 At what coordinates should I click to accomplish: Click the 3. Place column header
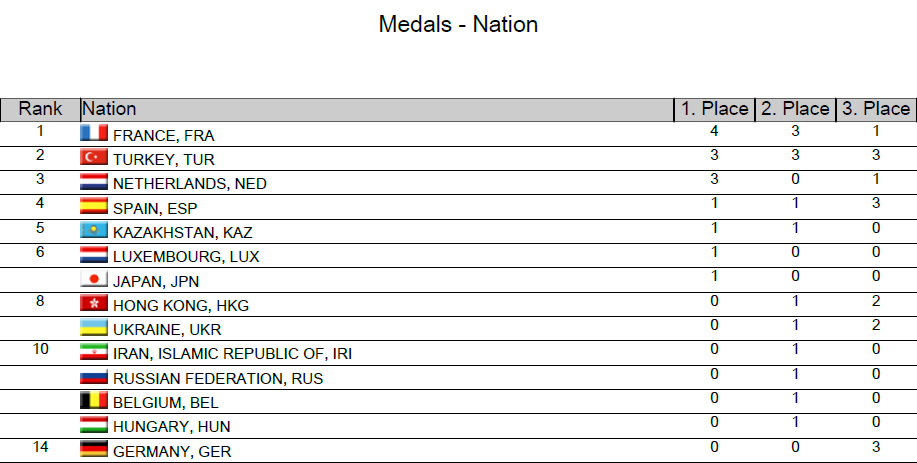[875, 109]
